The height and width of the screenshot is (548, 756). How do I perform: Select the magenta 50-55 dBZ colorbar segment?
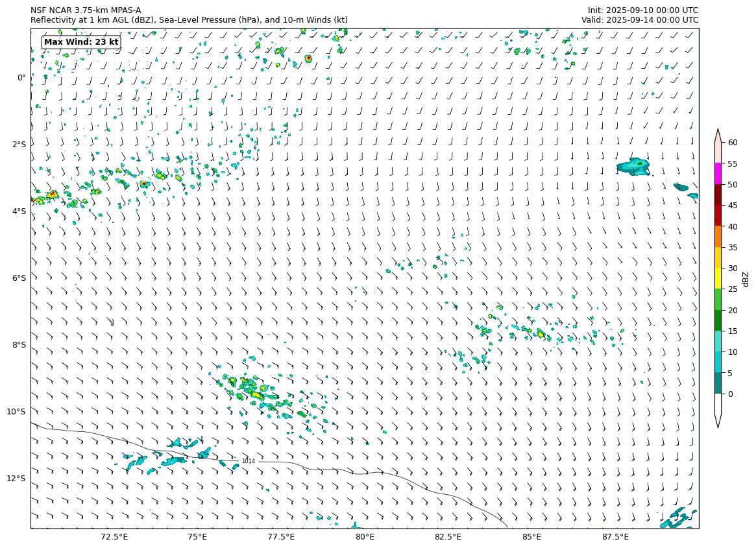pyautogui.click(x=718, y=173)
